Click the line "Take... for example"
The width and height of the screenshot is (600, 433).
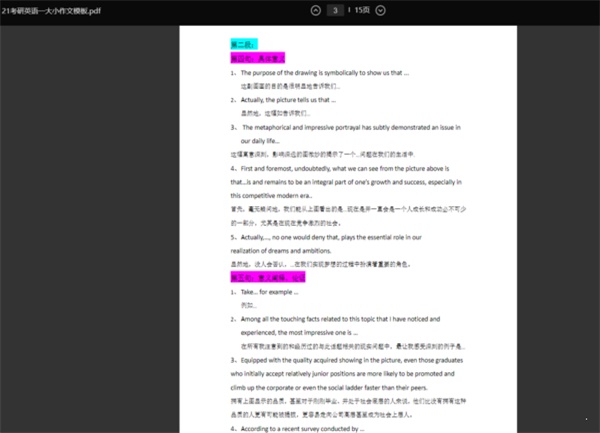(269, 292)
